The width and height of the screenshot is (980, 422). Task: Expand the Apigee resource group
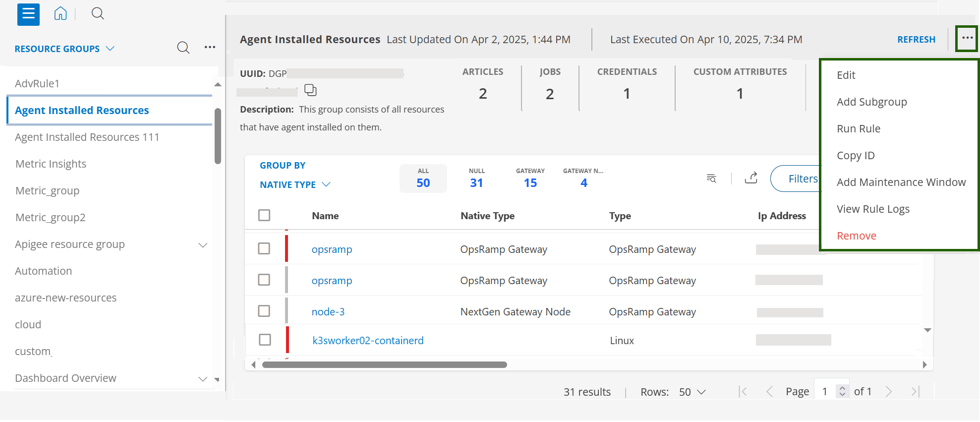coord(203,245)
